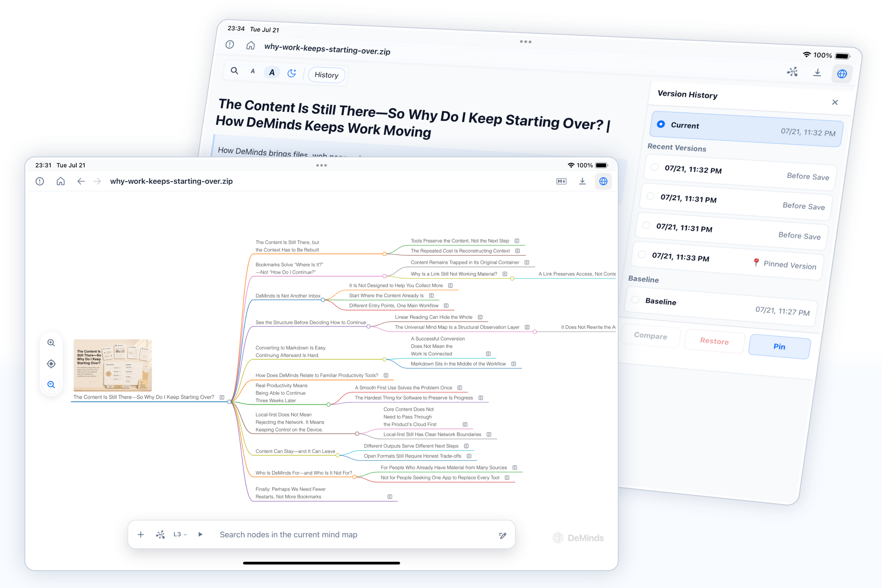The height and width of the screenshot is (588, 882).
Task: Go home in the mind map window
Action: coord(61,181)
